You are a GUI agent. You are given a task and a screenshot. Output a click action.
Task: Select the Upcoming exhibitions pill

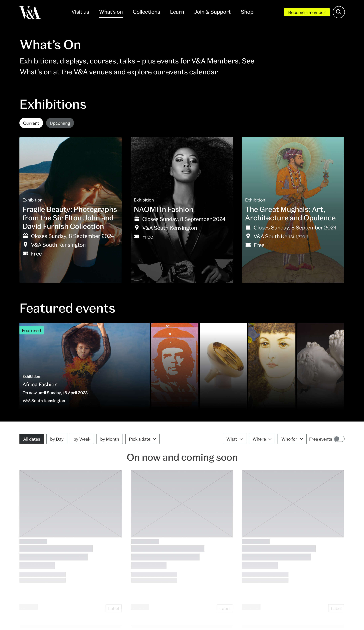coord(60,123)
